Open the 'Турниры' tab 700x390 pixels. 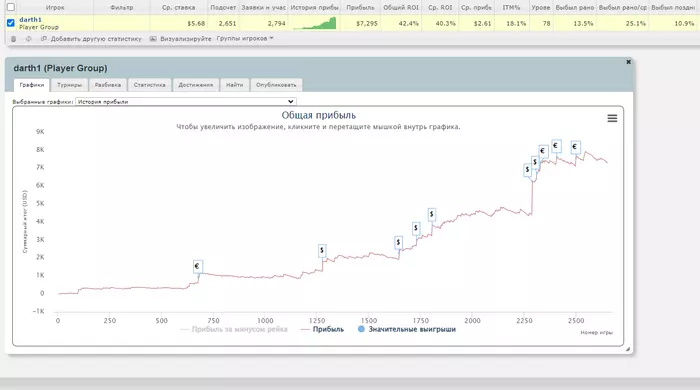69,85
